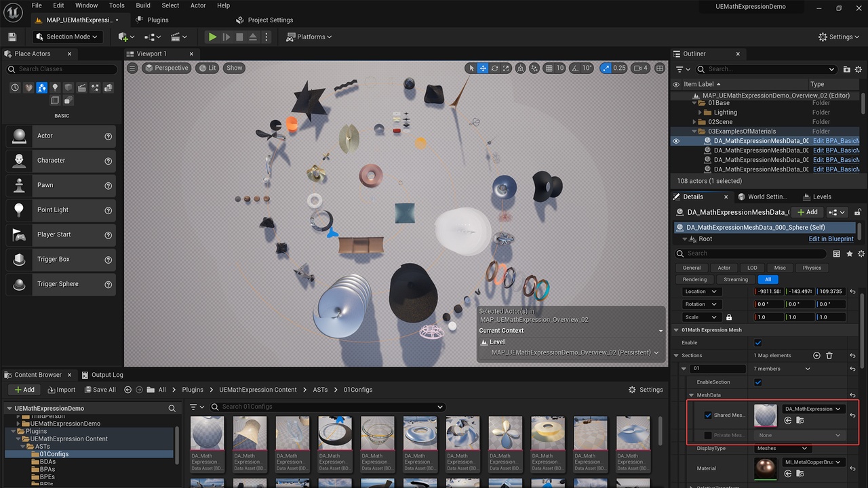The width and height of the screenshot is (868, 488).
Task: Click Import button in Content Browser
Action: (62, 390)
